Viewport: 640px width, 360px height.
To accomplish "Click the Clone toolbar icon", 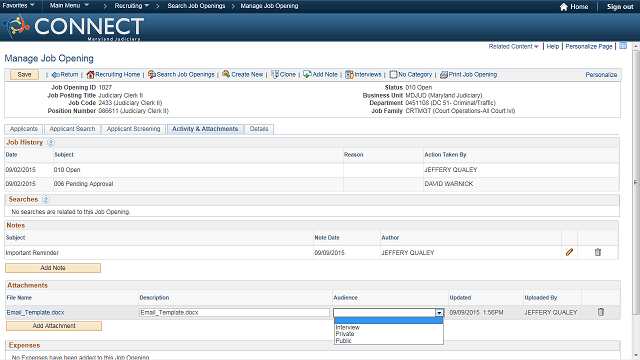I will tap(275, 74).
